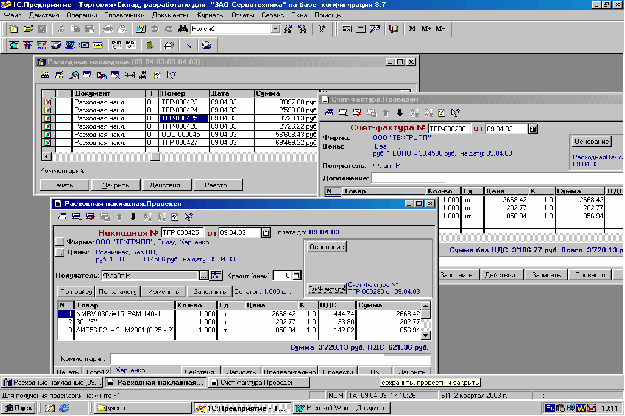Open the Справочники menu
This screenshot has width=625, height=416.
pos(124,15)
